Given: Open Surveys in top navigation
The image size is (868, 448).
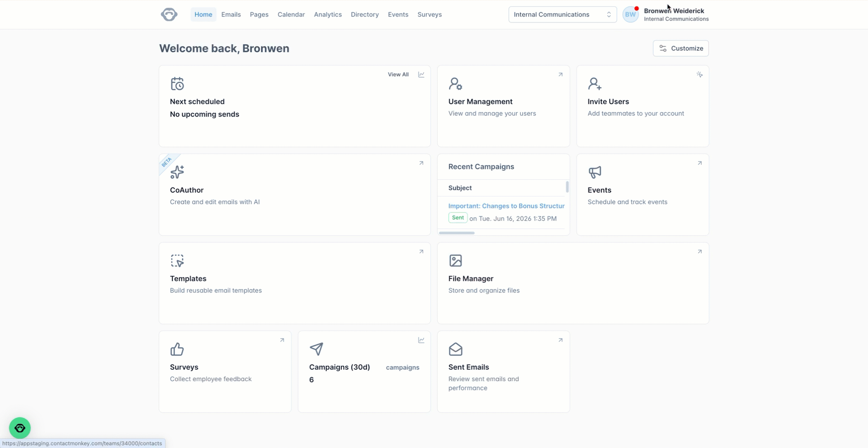Looking at the screenshot, I should (x=429, y=14).
